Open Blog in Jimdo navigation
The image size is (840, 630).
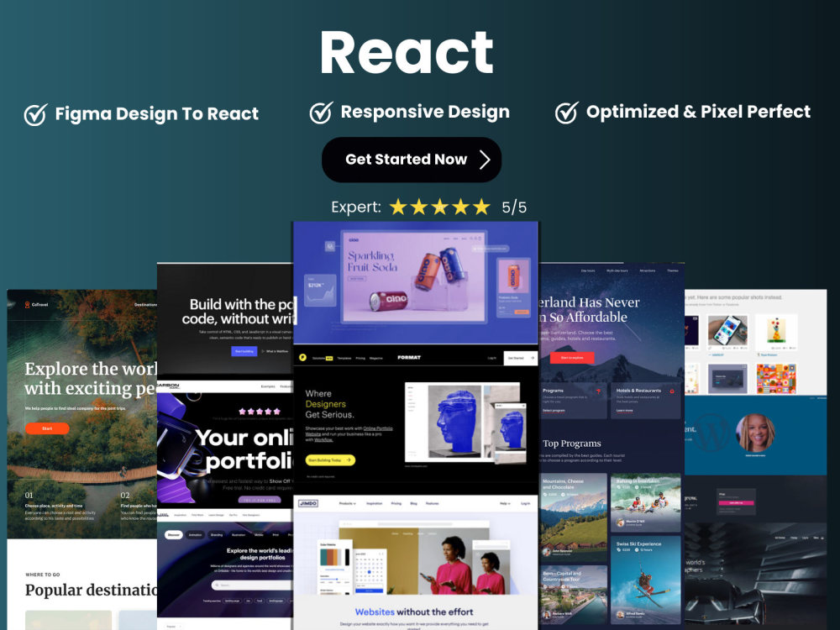coord(413,503)
